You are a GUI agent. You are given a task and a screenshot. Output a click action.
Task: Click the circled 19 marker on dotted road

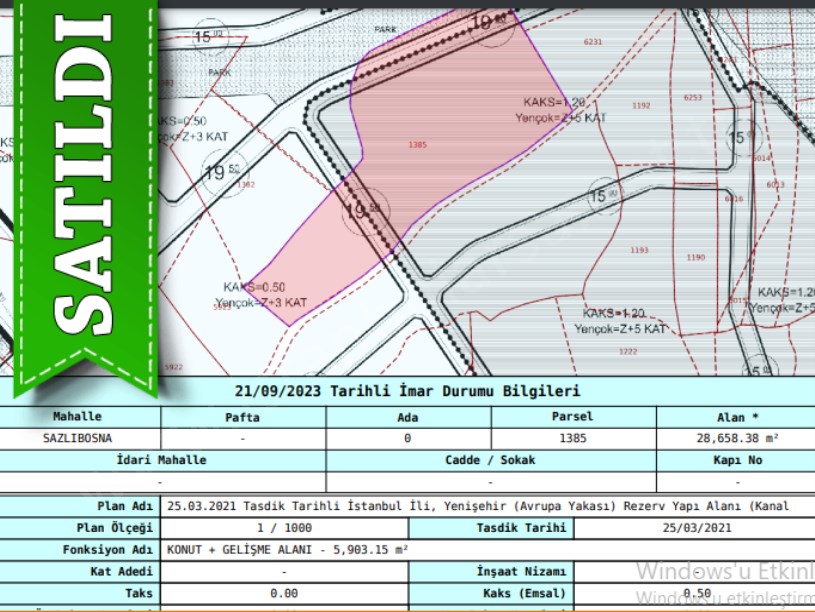click(x=364, y=211)
